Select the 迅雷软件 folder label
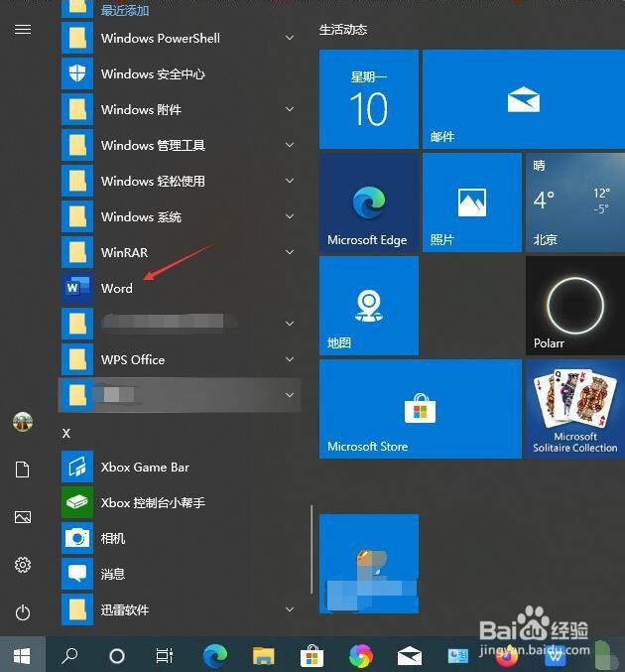 point(125,609)
